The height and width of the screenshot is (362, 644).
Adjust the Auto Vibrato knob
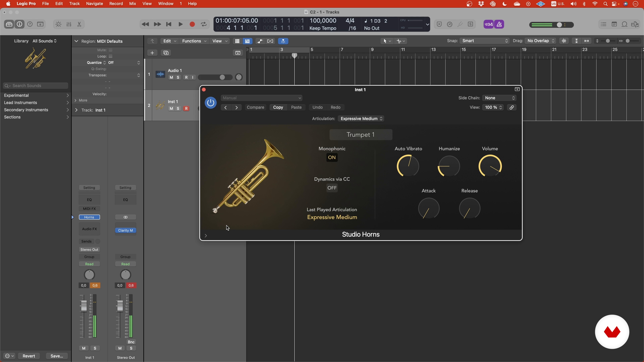[x=408, y=166]
